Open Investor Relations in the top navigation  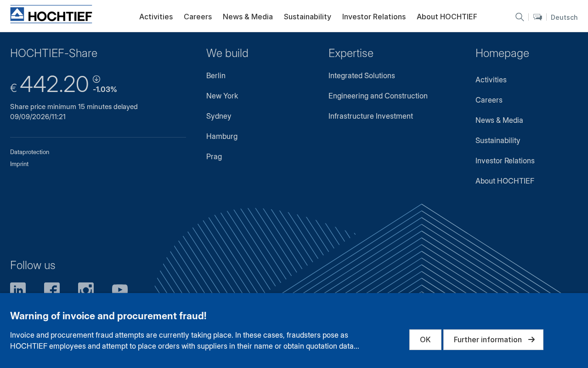(374, 17)
